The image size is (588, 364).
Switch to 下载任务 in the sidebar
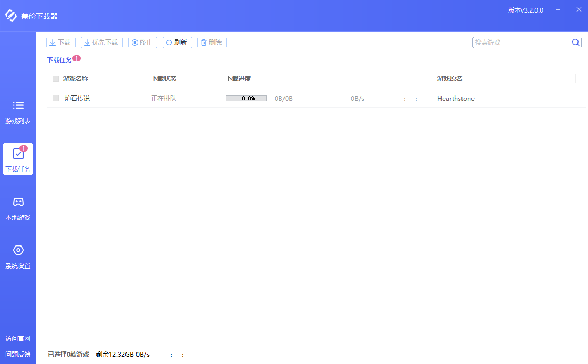pyautogui.click(x=18, y=159)
